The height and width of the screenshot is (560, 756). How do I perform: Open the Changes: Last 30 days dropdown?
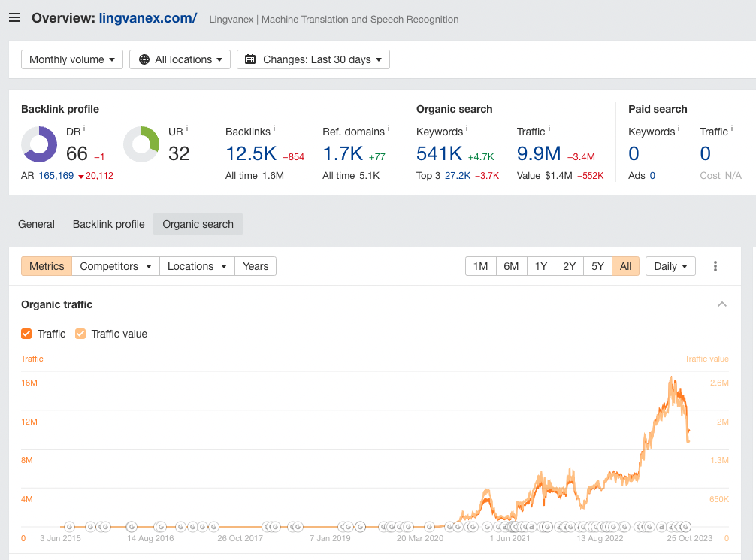point(313,59)
